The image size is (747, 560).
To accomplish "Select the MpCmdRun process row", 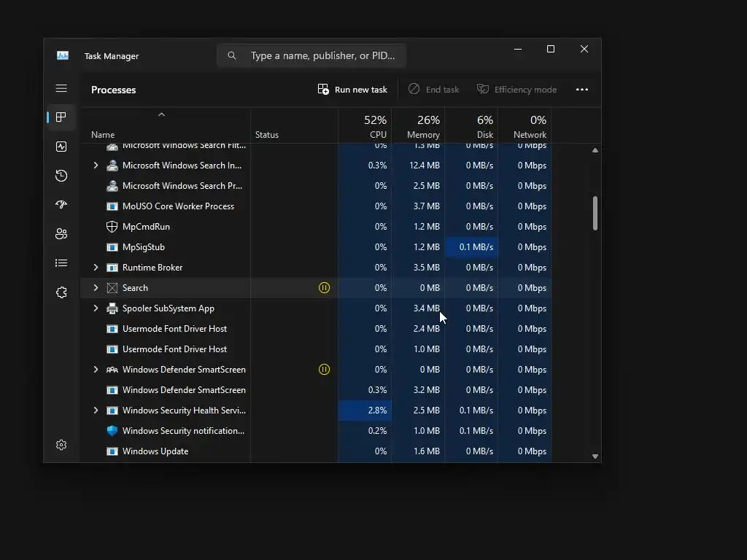I will click(316, 227).
